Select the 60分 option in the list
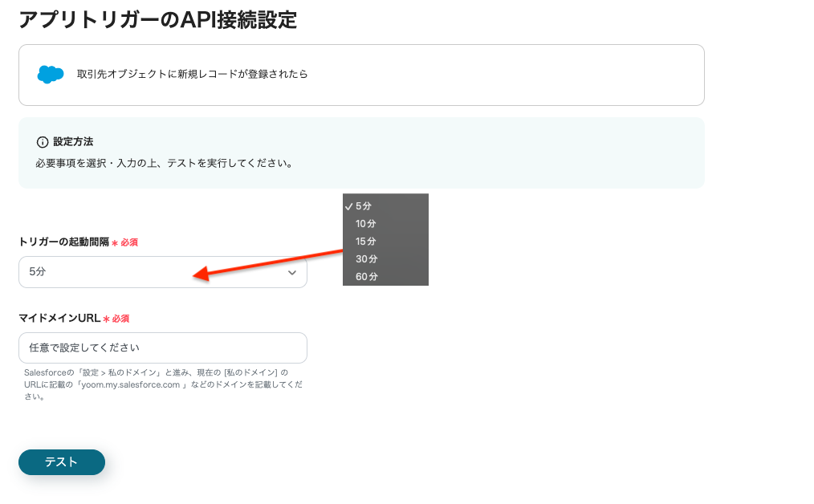The width and height of the screenshot is (814, 504). 366,277
